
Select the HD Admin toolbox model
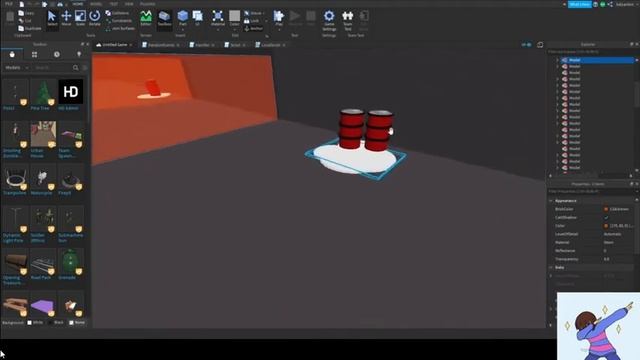(71, 95)
